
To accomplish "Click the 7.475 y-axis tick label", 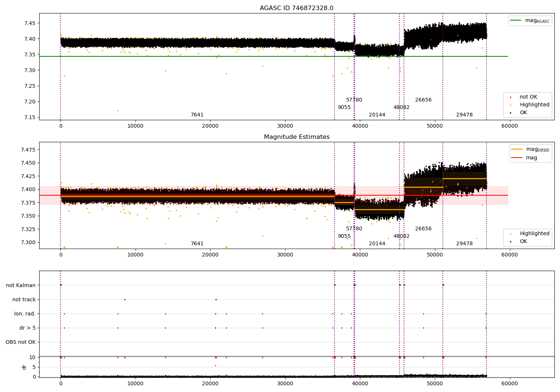I will coord(28,150).
